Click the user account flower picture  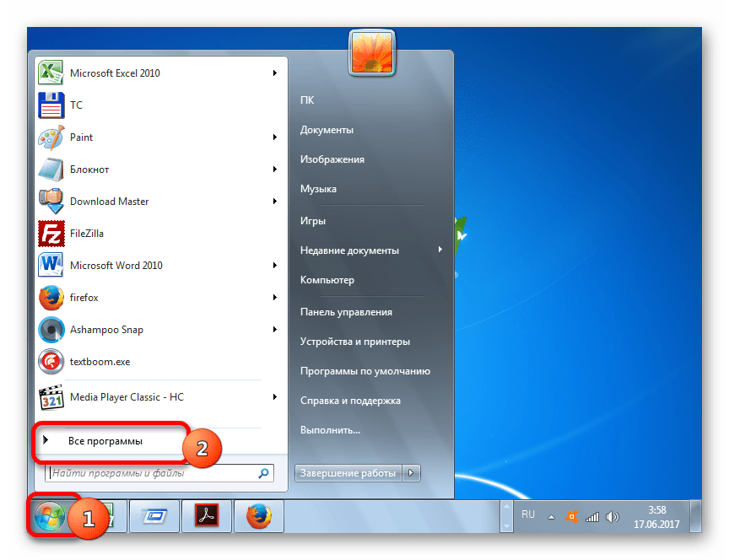(372, 52)
